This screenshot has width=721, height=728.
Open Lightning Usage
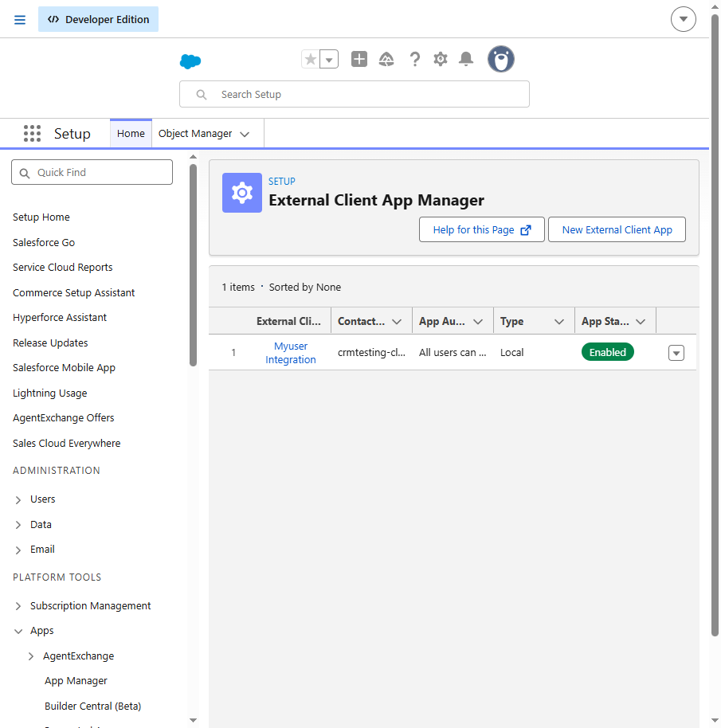tap(49, 393)
